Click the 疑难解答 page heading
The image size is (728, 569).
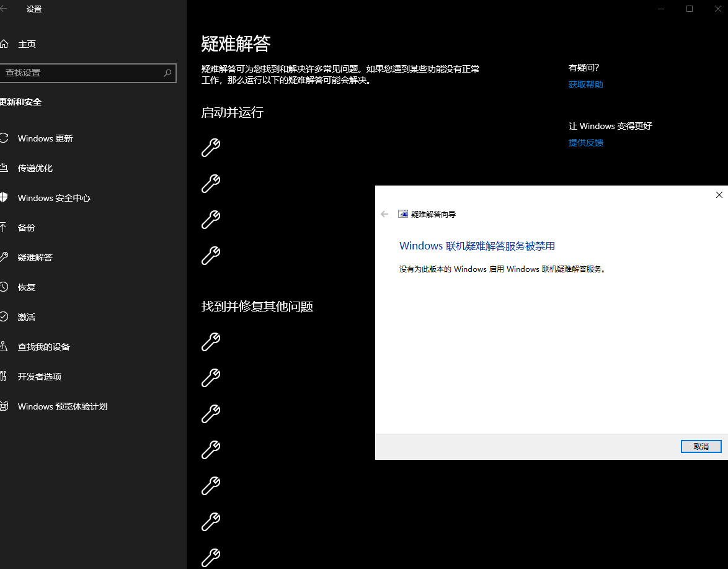pos(236,43)
